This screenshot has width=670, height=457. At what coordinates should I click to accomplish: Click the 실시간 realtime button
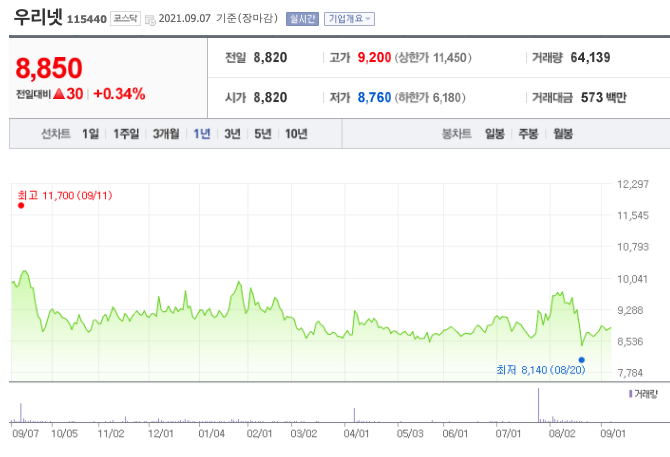[303, 19]
